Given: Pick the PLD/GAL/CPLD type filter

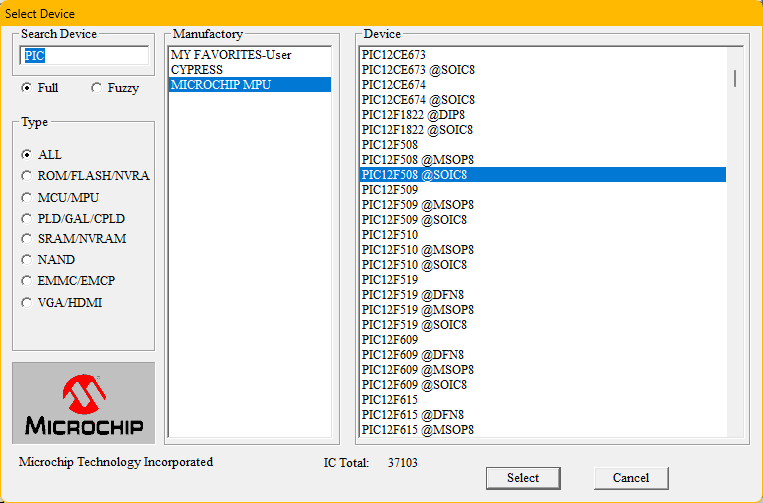Looking at the screenshot, I should pos(26,219).
